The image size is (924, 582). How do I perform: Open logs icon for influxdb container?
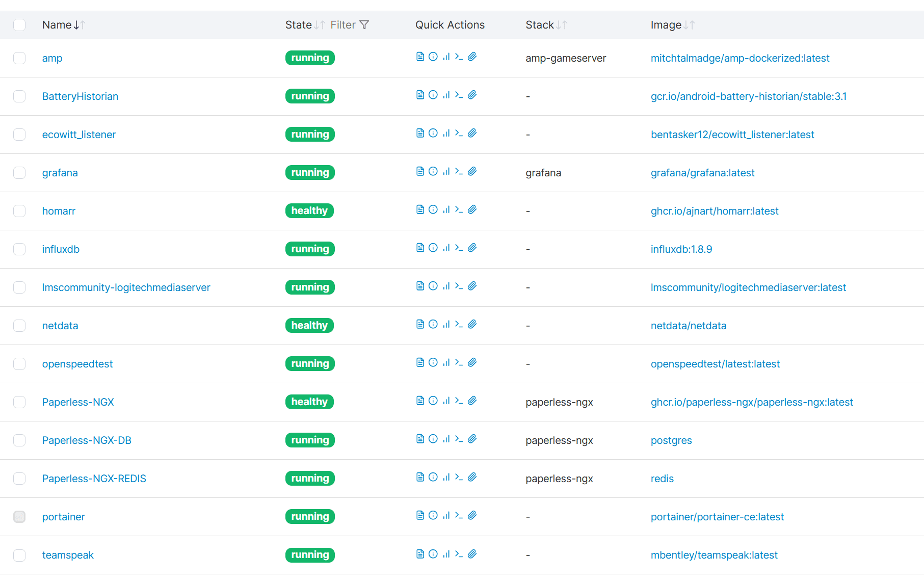pos(420,248)
